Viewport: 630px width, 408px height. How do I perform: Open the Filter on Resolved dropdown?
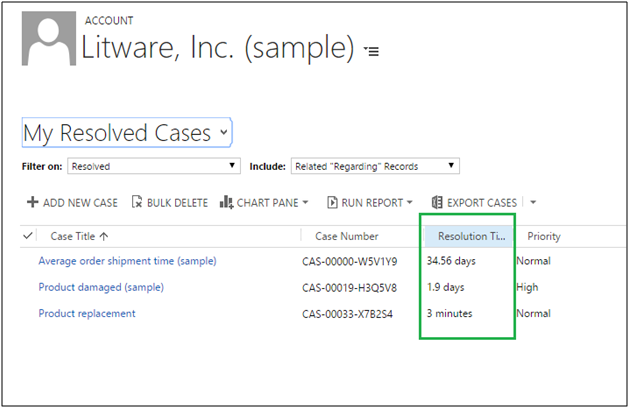coord(154,166)
